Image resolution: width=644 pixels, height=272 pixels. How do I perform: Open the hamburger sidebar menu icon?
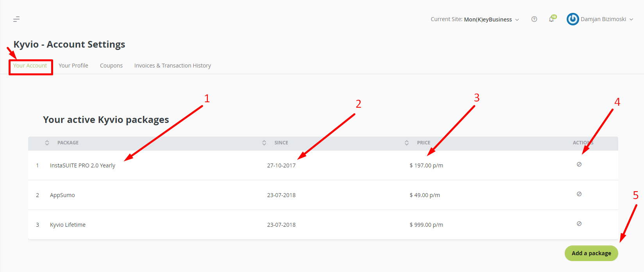(x=16, y=19)
